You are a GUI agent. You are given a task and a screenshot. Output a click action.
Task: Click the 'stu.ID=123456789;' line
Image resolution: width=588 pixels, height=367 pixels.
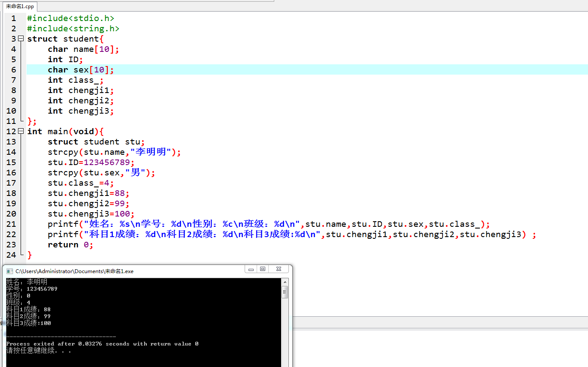(x=91, y=162)
